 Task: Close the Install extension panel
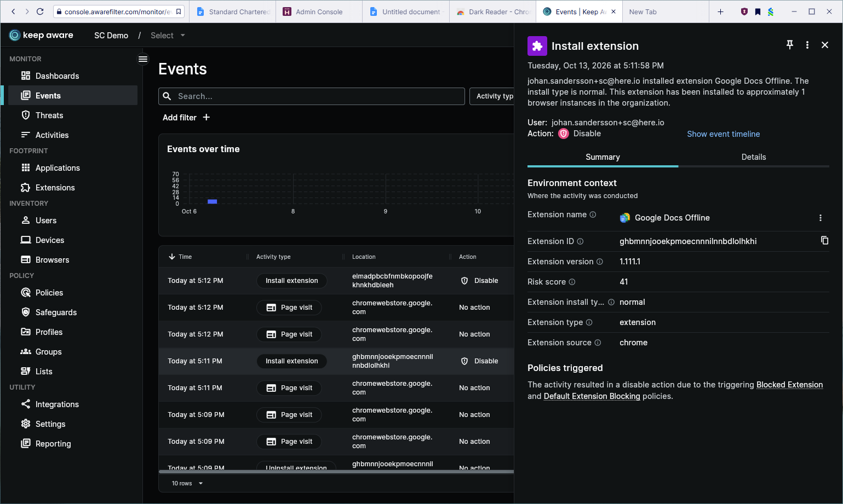pos(825,45)
